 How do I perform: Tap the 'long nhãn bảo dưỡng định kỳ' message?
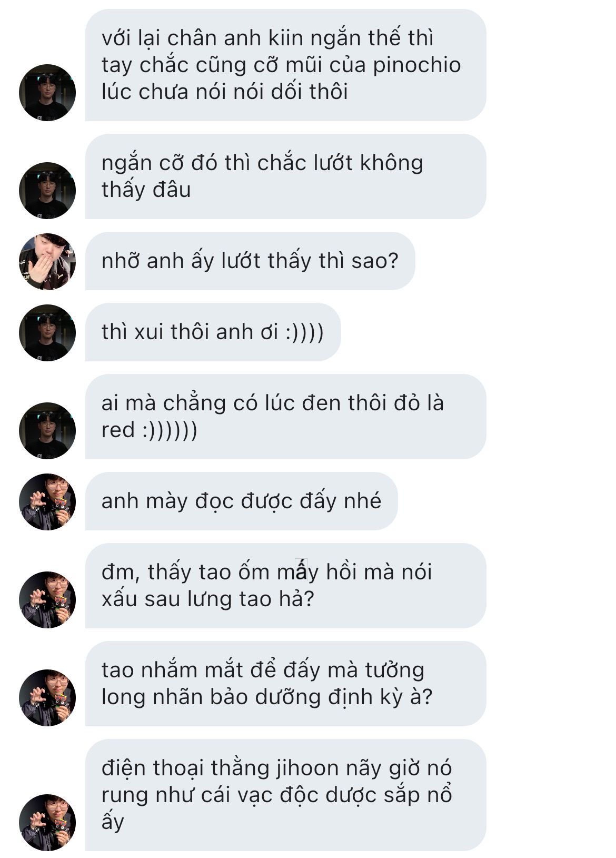(285, 684)
